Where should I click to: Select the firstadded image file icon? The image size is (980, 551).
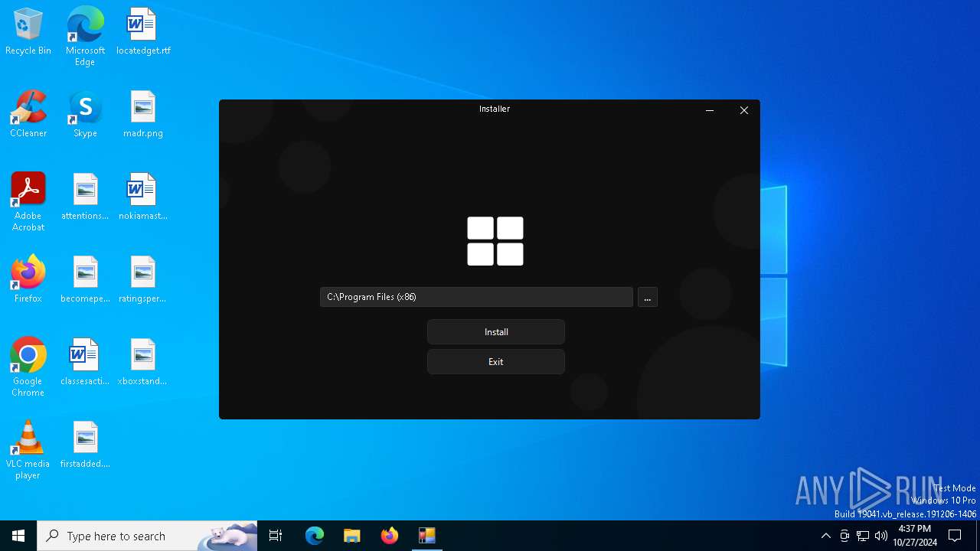click(x=85, y=445)
